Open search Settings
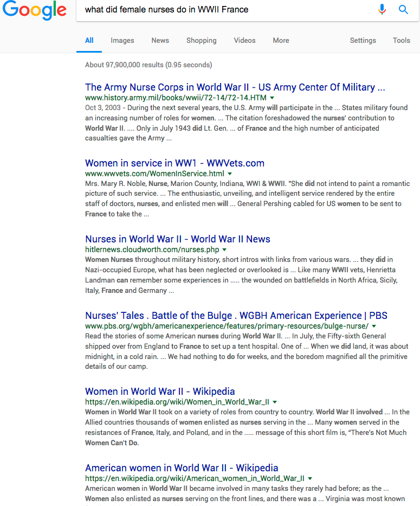This screenshot has width=420, height=506. [x=363, y=41]
